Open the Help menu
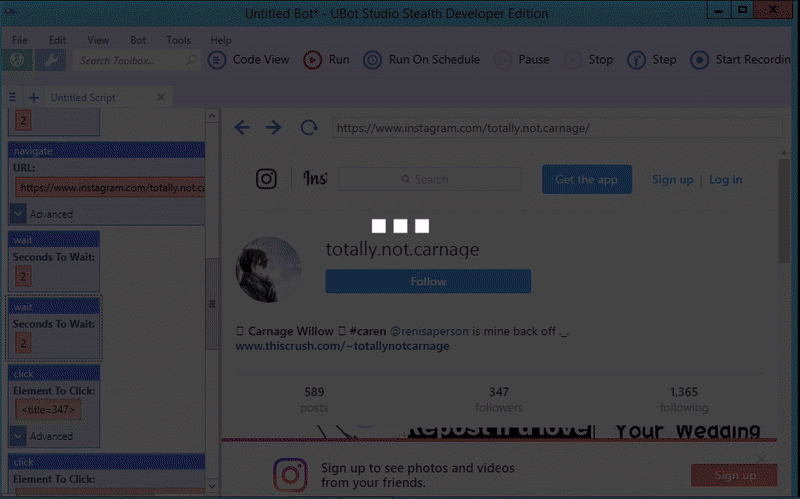 coord(221,40)
